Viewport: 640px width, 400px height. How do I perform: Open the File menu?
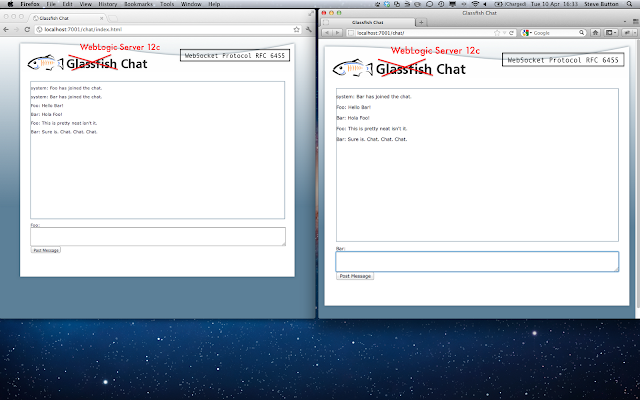(51, 4)
